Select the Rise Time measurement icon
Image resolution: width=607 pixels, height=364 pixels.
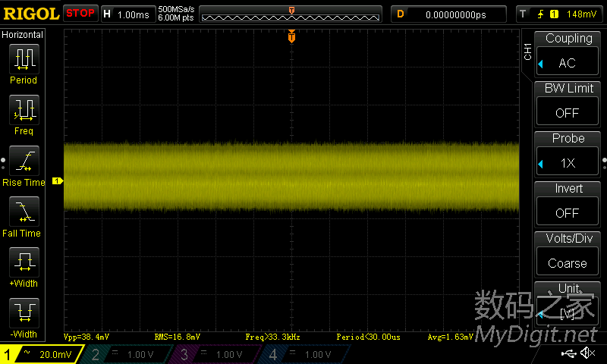coord(24,161)
